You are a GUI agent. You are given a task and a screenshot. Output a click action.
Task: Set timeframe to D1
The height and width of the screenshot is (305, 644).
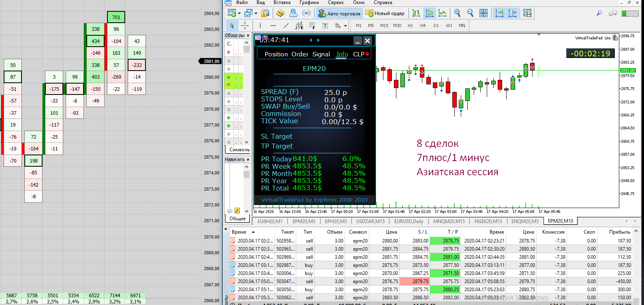point(436,26)
